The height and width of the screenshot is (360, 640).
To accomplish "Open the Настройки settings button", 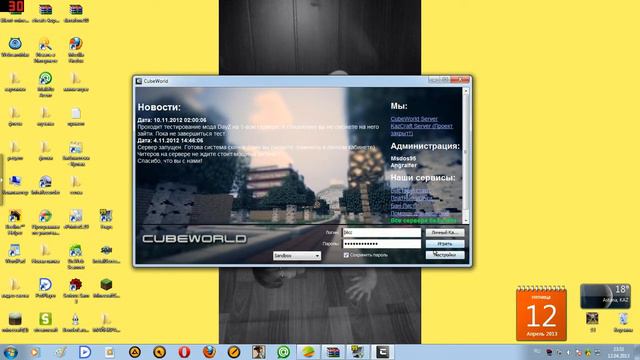I will 445,255.
